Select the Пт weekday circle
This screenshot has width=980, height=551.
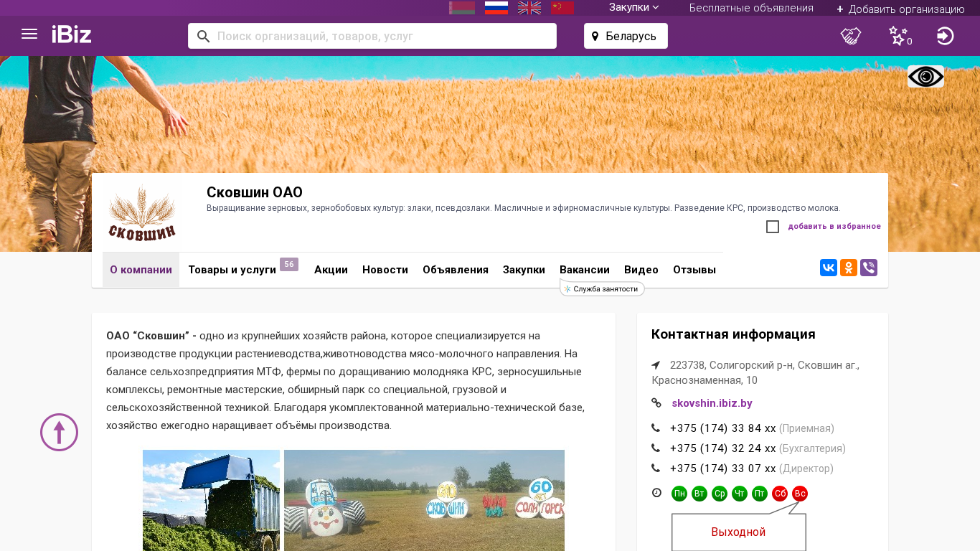coord(760,494)
